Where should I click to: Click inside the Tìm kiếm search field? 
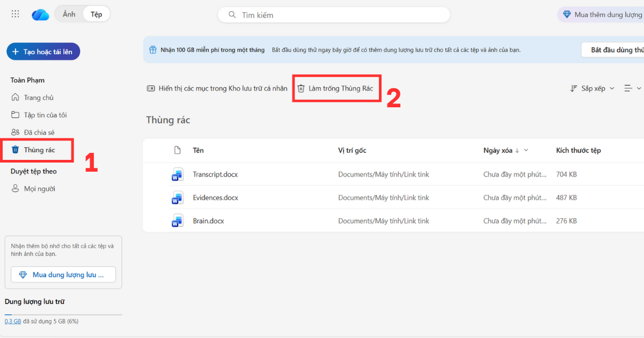coord(333,15)
